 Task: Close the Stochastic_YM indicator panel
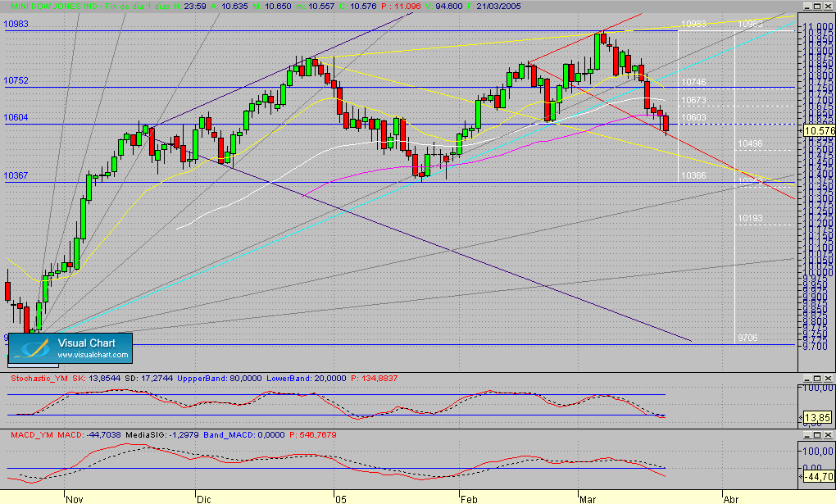pos(828,378)
